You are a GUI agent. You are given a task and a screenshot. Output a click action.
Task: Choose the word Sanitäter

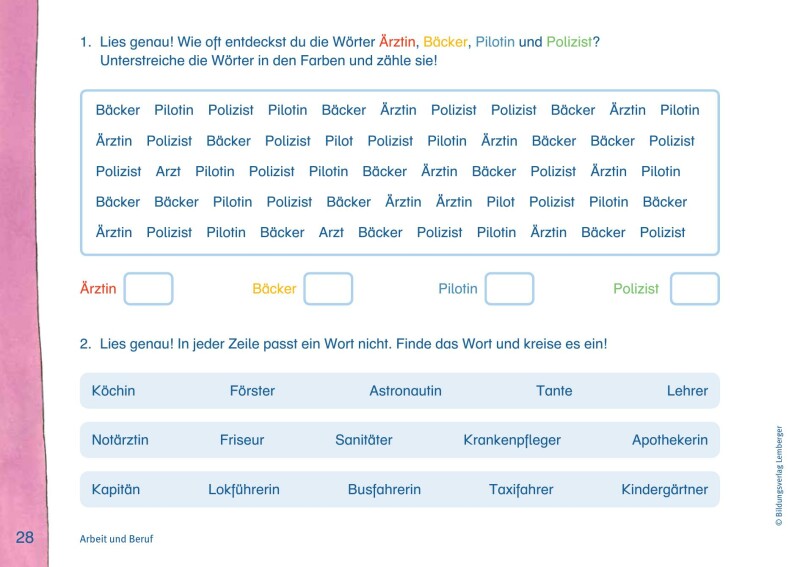pos(364,440)
